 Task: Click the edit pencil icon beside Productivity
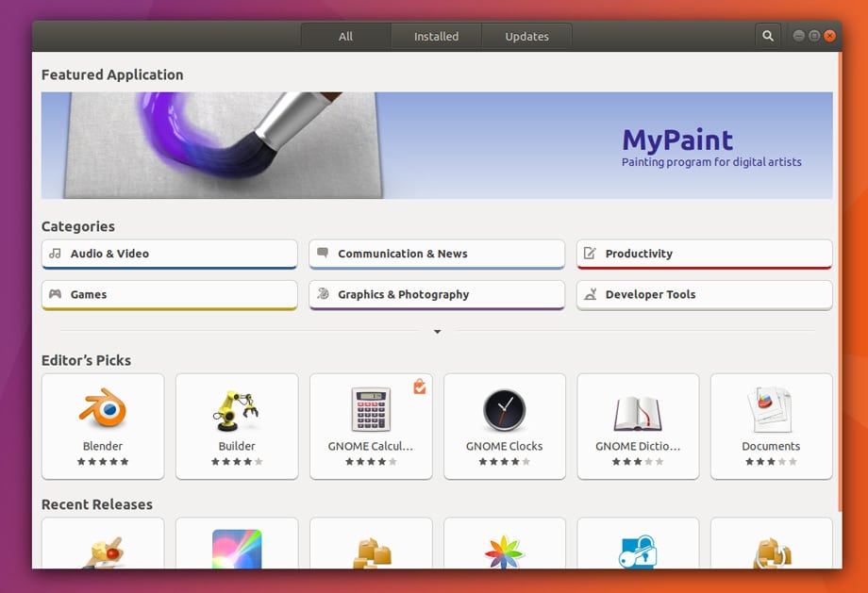pyautogui.click(x=590, y=254)
